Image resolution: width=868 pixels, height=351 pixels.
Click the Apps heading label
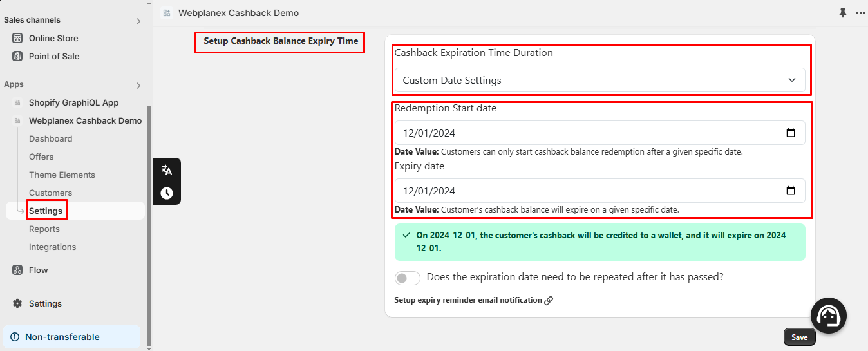tap(14, 84)
